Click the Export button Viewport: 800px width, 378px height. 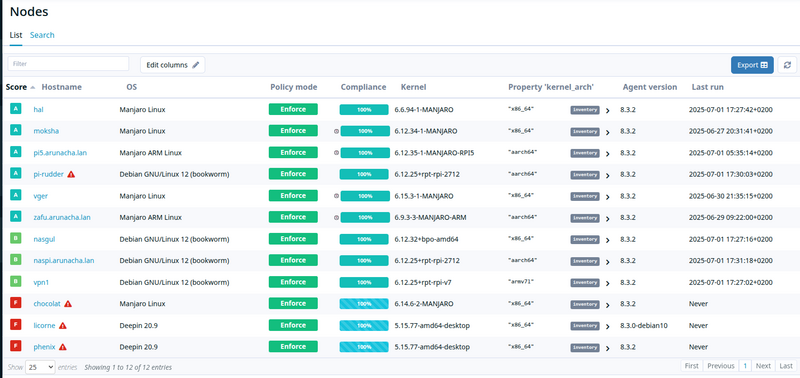[x=752, y=65]
